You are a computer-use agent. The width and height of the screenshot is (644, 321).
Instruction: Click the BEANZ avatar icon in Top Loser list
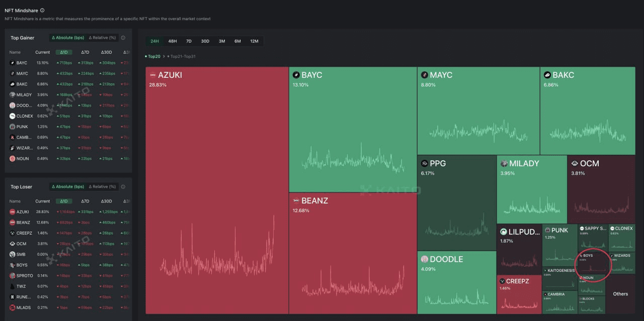[x=12, y=223]
